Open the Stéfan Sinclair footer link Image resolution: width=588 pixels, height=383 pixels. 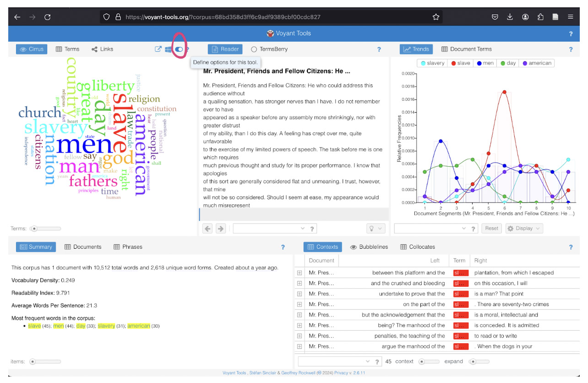263,373
